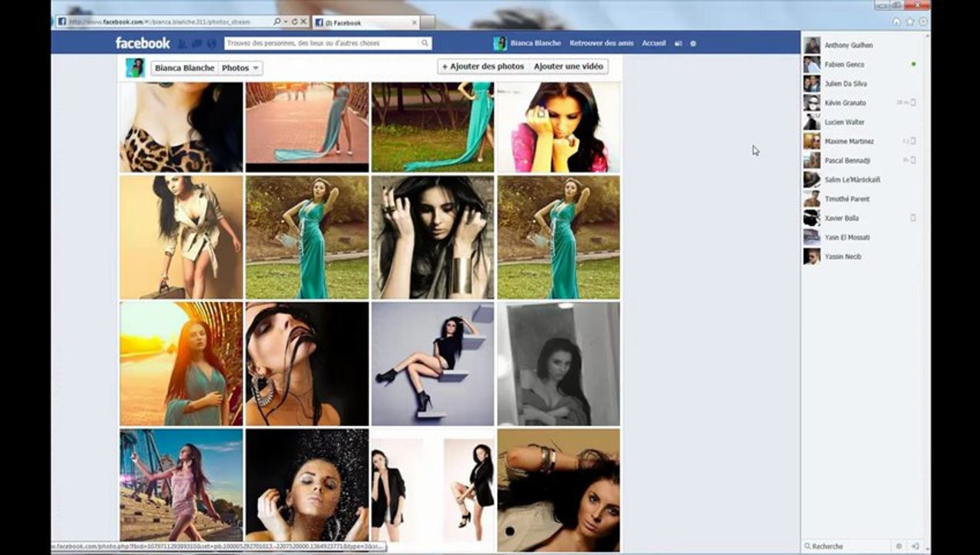Viewport: 980px width, 555px height.
Task: Click Anthony Guilhen avatar in chat list
Action: coord(812,45)
